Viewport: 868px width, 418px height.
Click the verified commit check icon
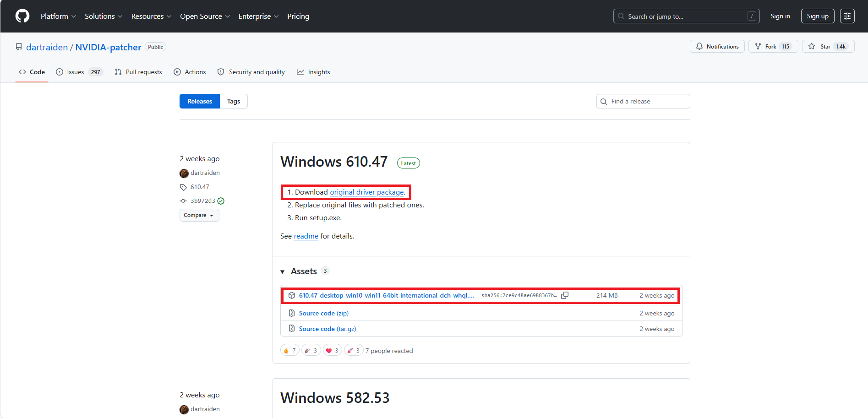point(221,201)
